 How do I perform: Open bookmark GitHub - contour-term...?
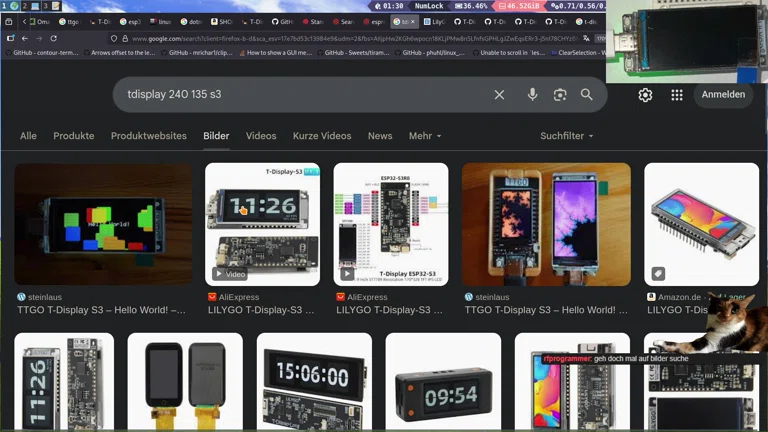(42, 52)
